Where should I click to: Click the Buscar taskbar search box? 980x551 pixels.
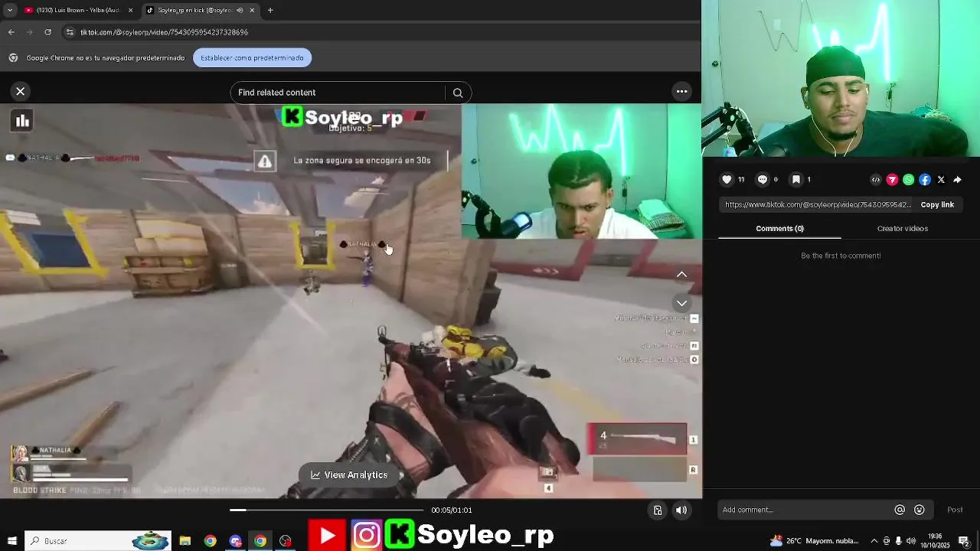97,540
